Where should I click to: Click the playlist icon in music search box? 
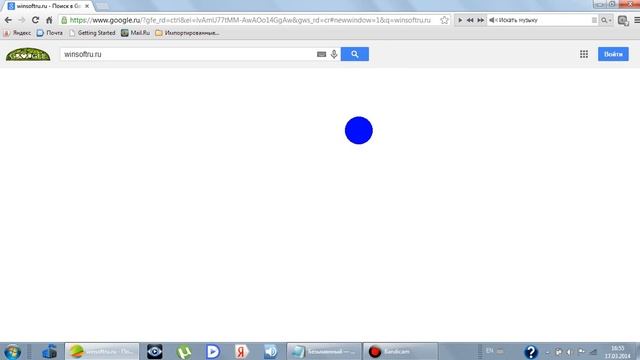click(594, 20)
